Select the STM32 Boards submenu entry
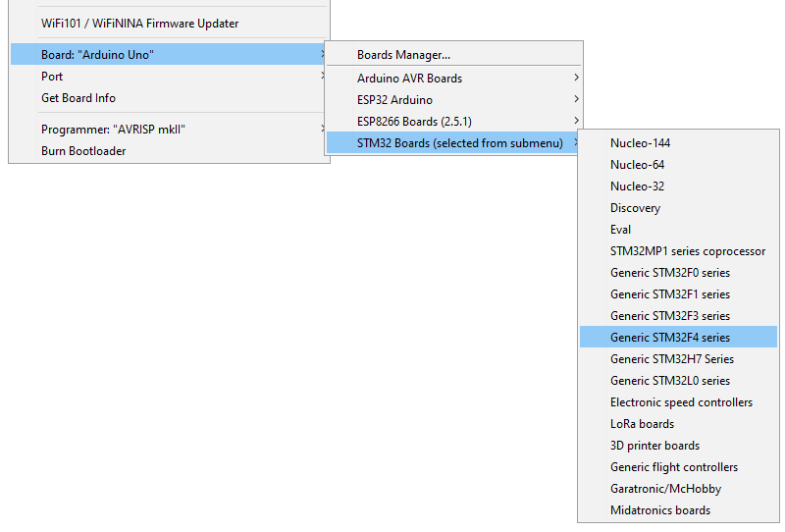785x532 pixels. [453, 142]
